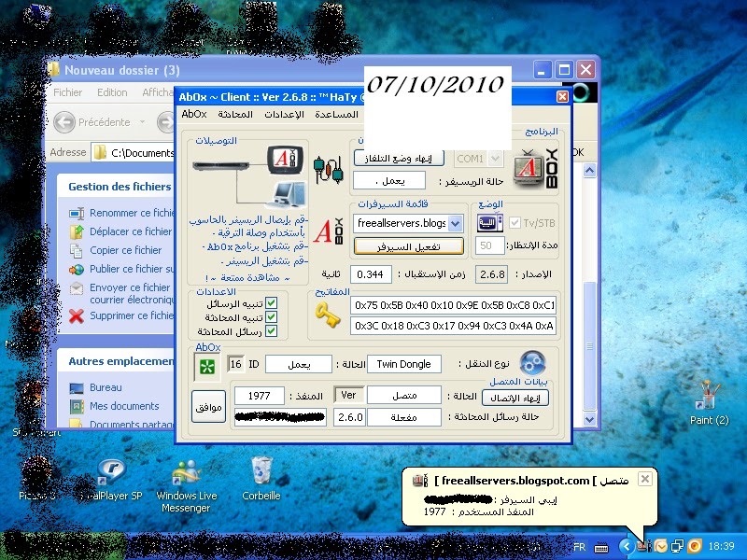Open Edition menu in Nouveau dossier window

(112, 92)
